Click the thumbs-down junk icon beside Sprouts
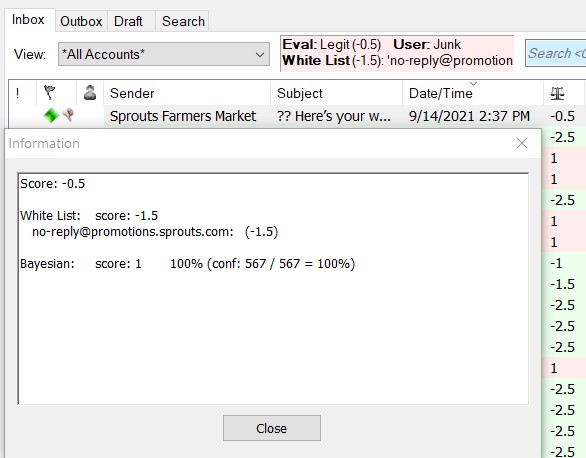586x458 pixels. (68, 115)
